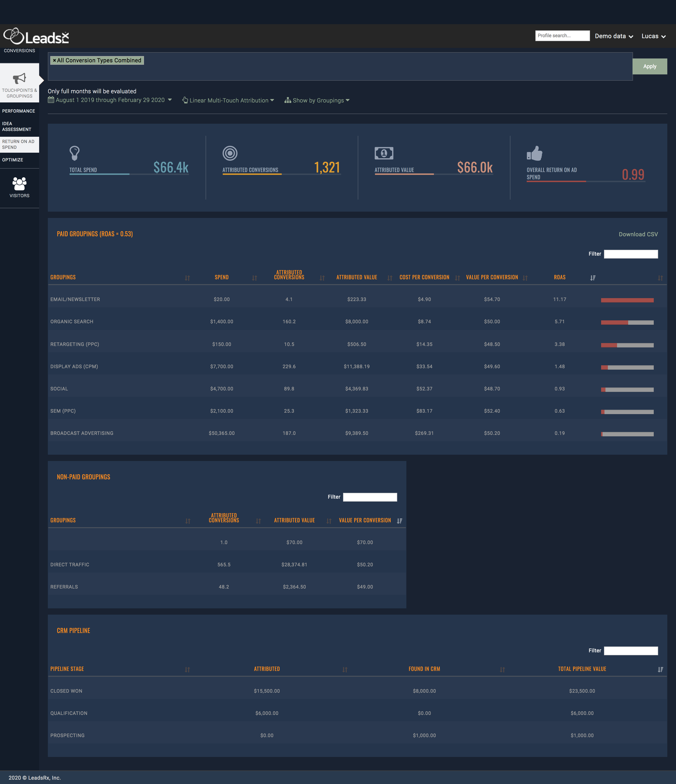Sort paid table by Spend
The height and width of the screenshot is (784, 676).
pos(255,278)
